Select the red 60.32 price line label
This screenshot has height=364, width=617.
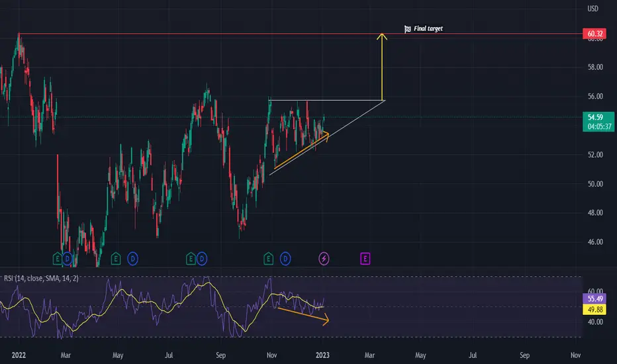[595, 34]
